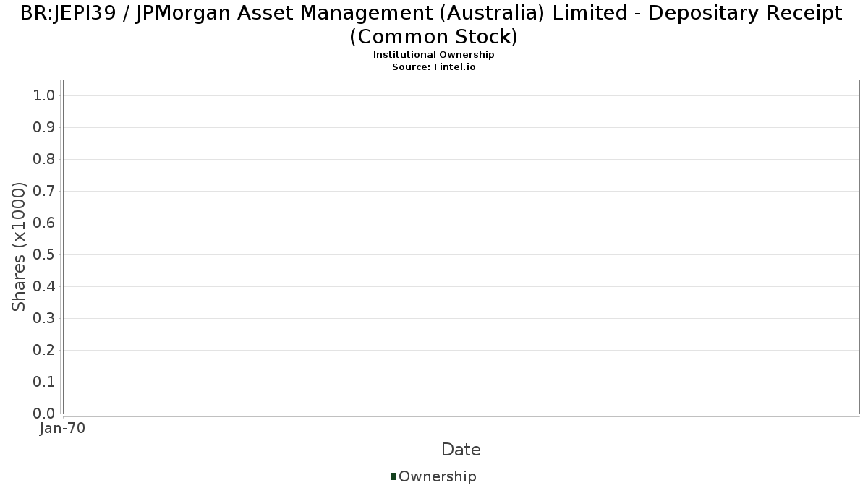This screenshot has width=868, height=488.
Task: Toggle the Ownership series legend label
Action: tap(437, 476)
